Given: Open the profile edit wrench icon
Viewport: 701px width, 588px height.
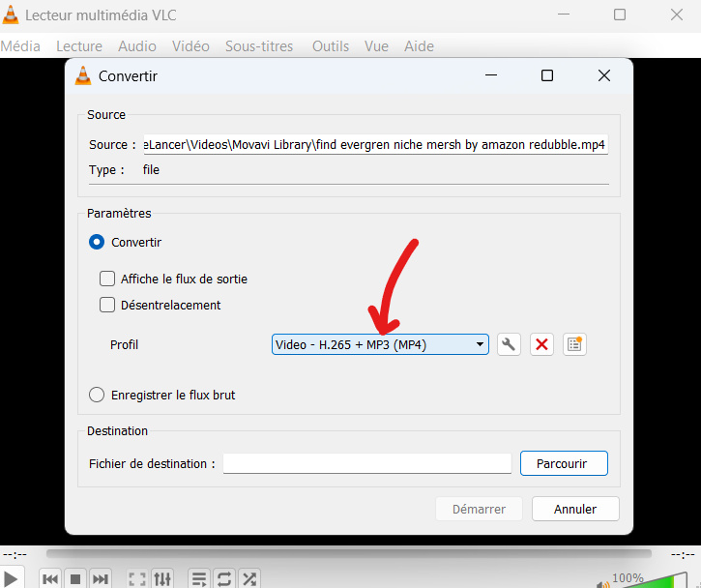Looking at the screenshot, I should pyautogui.click(x=509, y=344).
